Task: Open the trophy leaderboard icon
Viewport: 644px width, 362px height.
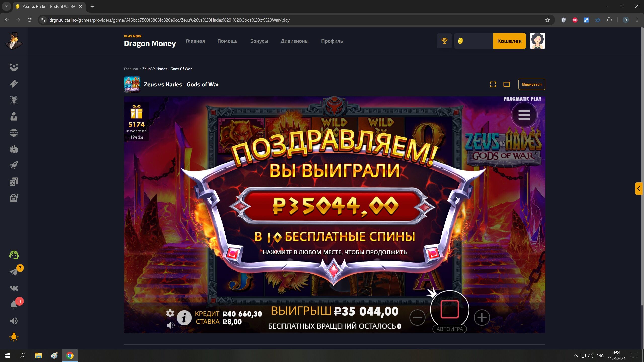Action: 444,41
